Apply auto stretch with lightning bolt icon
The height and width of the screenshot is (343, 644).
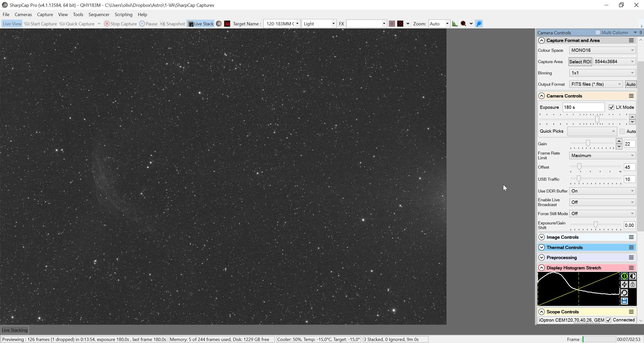coord(624,284)
